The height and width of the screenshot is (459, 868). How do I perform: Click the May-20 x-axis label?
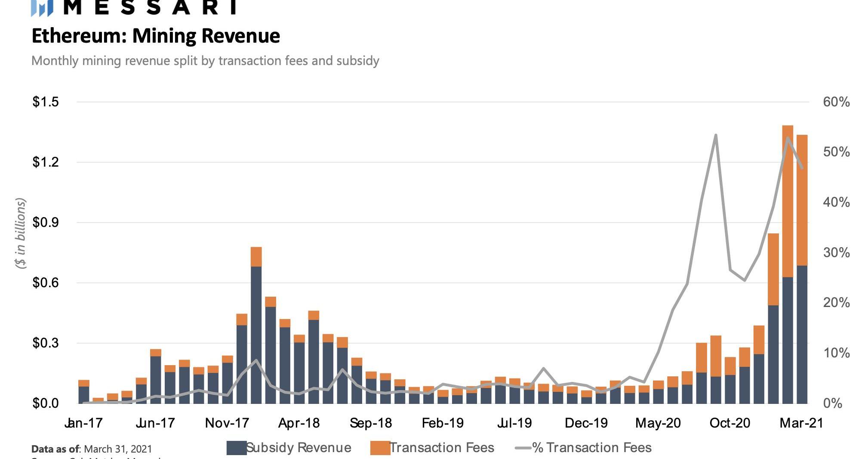coord(658,423)
